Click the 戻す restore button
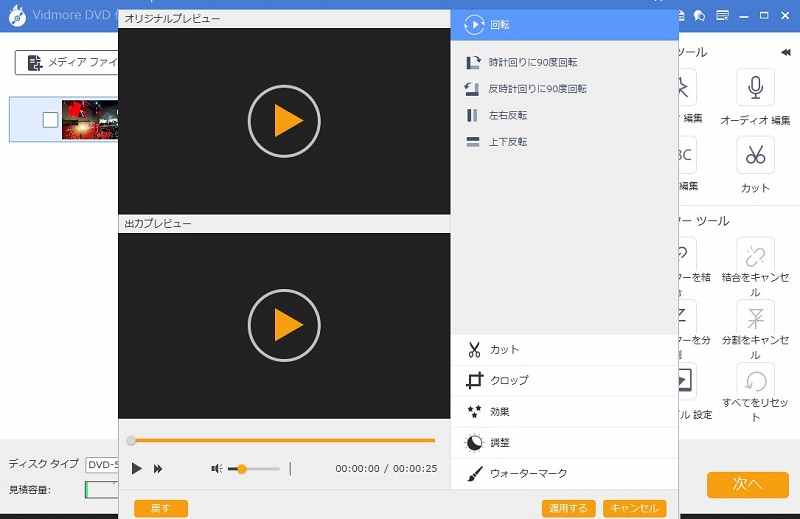The height and width of the screenshot is (519, 800). [161, 508]
